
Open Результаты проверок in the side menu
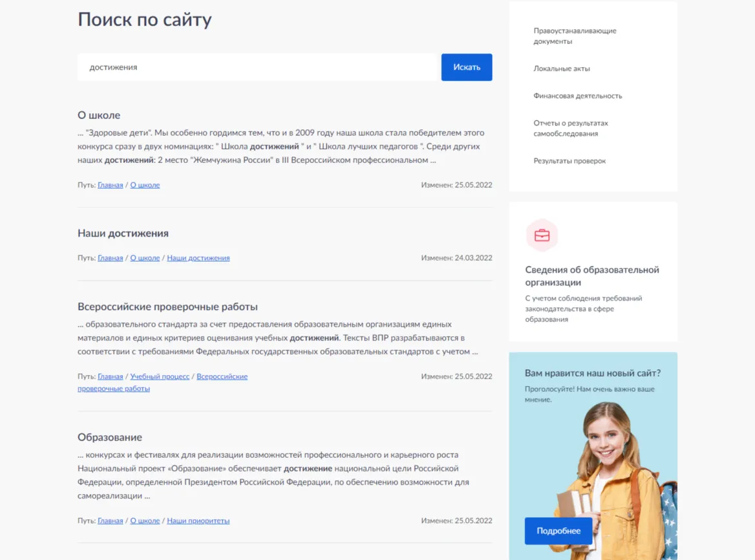point(569,161)
